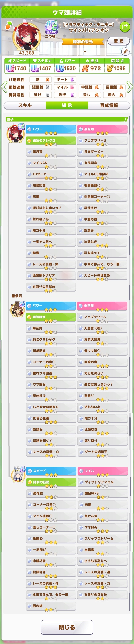134x644 pixels.
Task: Select the 継承 tab
Action: (67, 105)
